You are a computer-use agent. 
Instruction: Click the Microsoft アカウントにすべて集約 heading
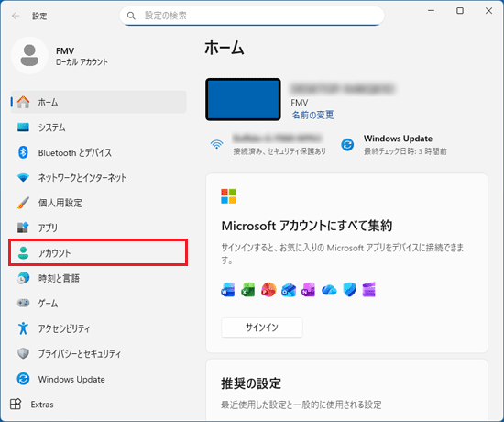pyautogui.click(x=307, y=226)
